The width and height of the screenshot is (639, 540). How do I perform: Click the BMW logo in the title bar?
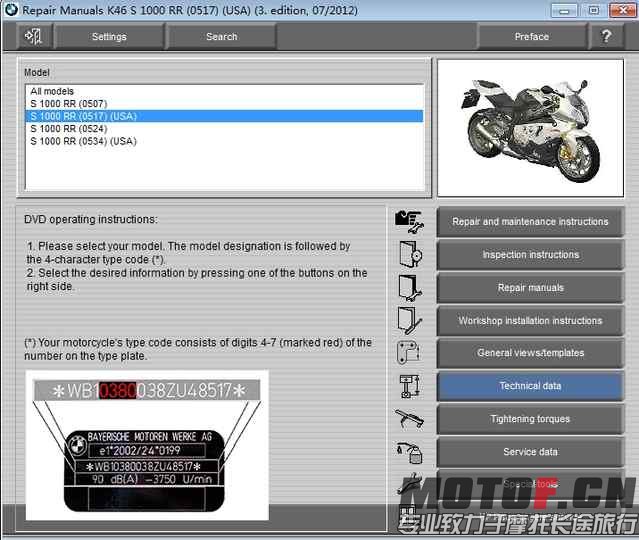click(11, 10)
